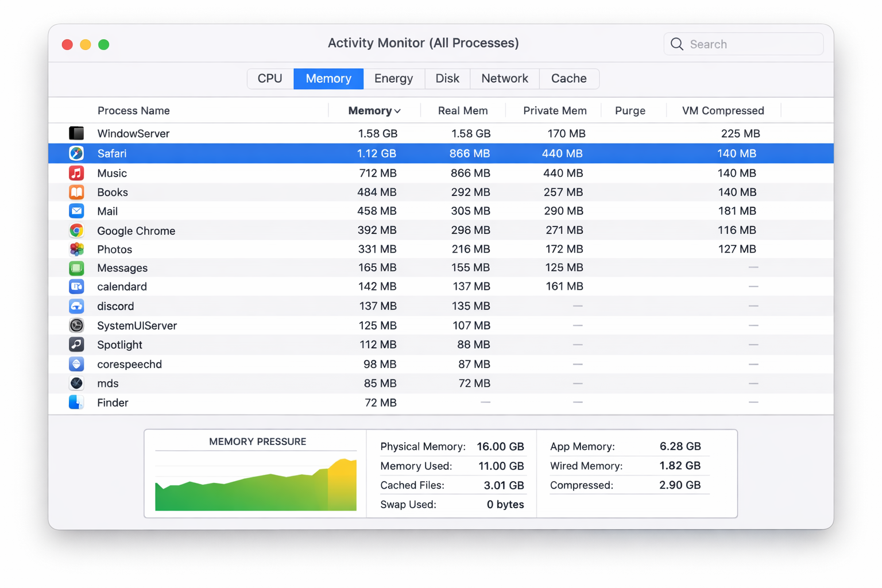The width and height of the screenshot is (882, 588).
Task: Click the calendard process icon
Action: 76,286
